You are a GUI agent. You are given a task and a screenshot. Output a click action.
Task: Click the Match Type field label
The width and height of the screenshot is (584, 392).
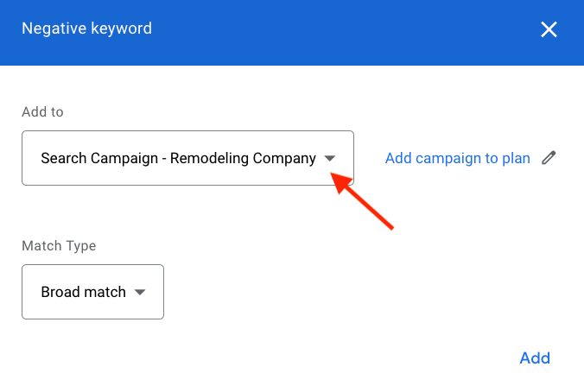click(x=59, y=246)
